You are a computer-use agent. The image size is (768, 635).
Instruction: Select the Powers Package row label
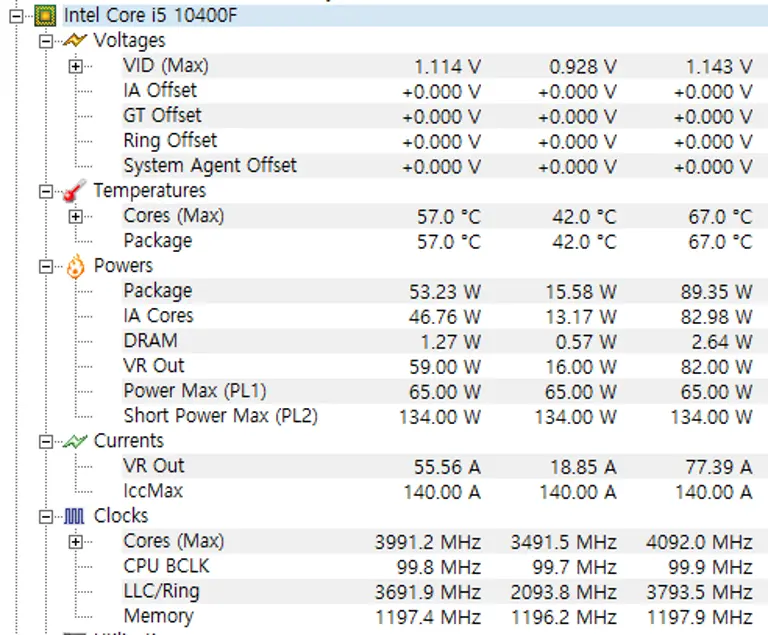[x=158, y=291]
